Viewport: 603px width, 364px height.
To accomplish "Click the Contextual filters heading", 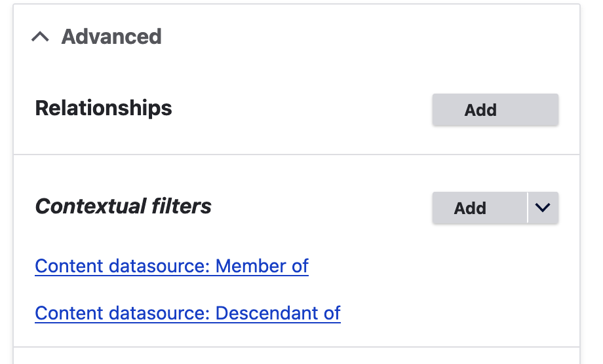I will click(123, 207).
